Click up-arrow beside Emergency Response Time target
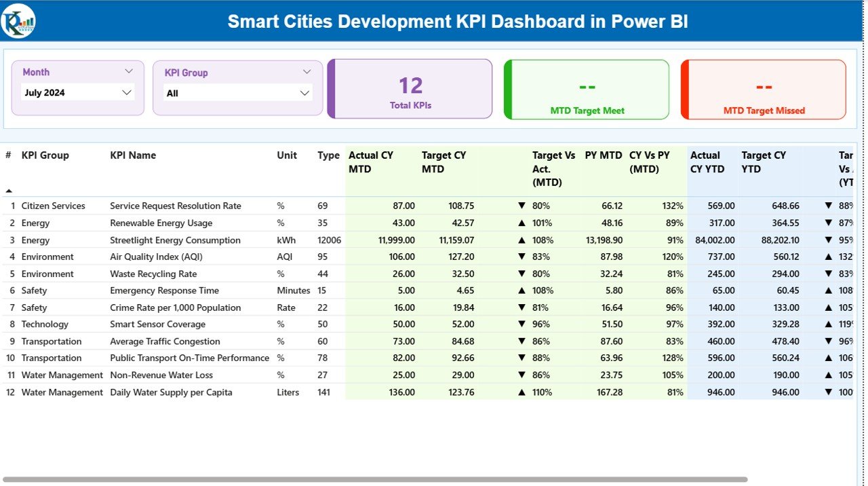This screenshot has height=486, width=868. pos(521,291)
